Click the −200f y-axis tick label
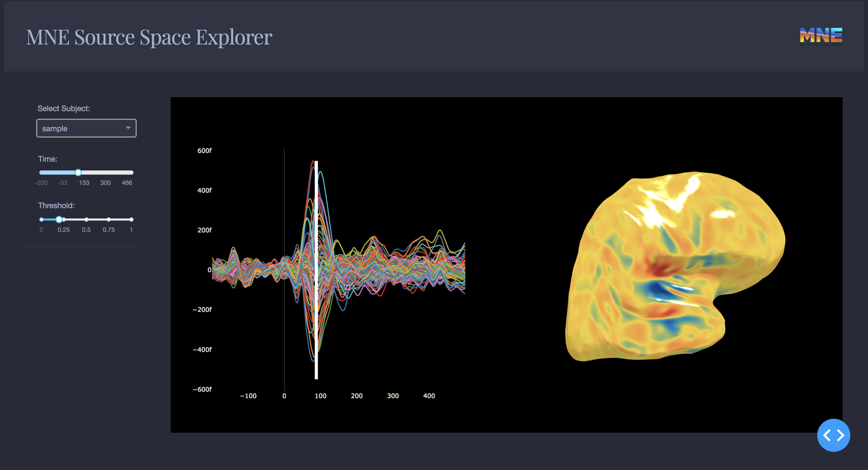Image resolution: width=868 pixels, height=470 pixels. (x=202, y=310)
